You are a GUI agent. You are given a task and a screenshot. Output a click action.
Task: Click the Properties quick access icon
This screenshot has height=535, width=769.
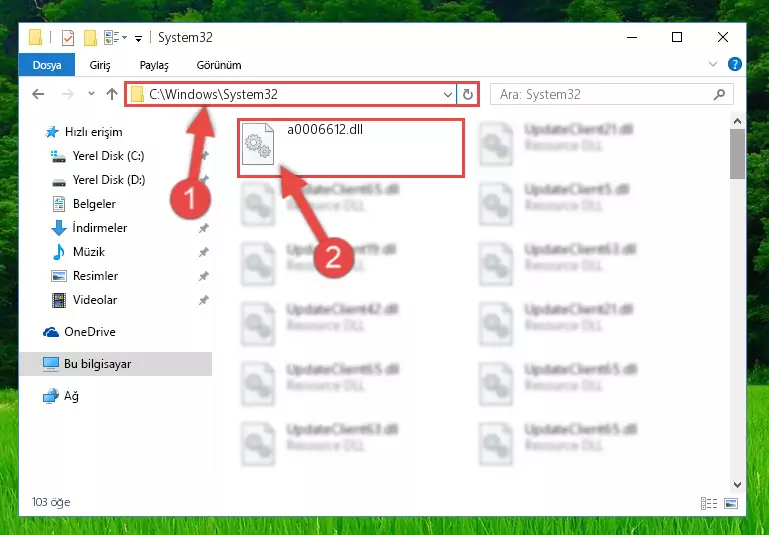pos(68,38)
